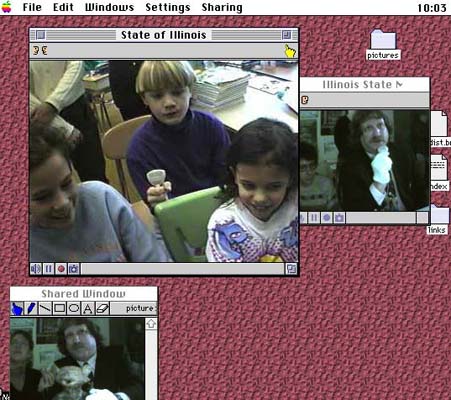Select the text tool labeled A
This screenshot has height=400, width=451.
[x=88, y=308]
